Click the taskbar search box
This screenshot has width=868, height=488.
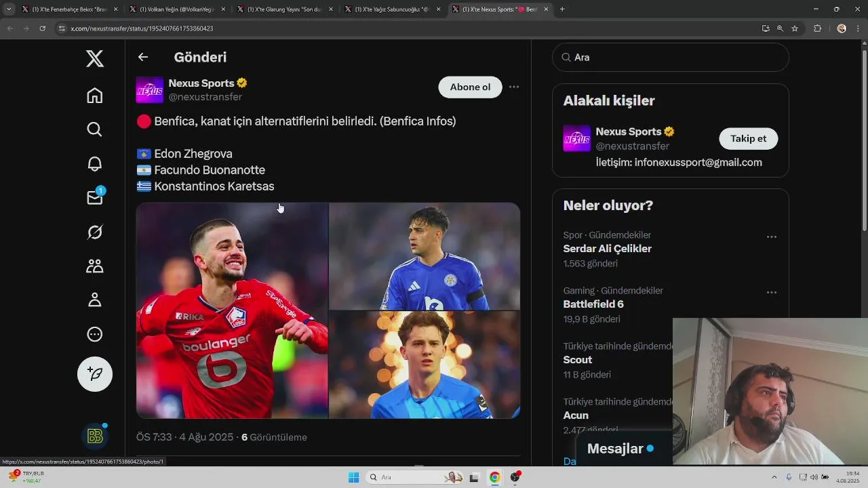click(415, 477)
